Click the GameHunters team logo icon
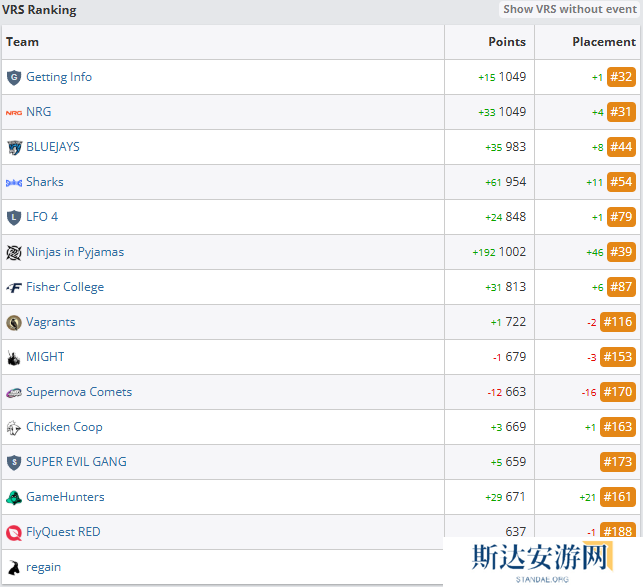 pyautogui.click(x=14, y=497)
